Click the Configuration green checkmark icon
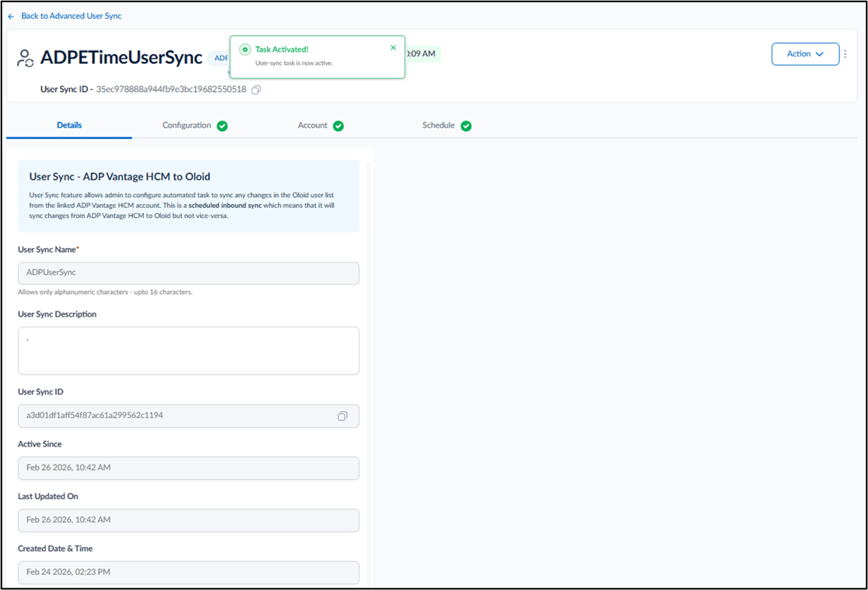Viewport: 868px width, 590px height. 222,126
